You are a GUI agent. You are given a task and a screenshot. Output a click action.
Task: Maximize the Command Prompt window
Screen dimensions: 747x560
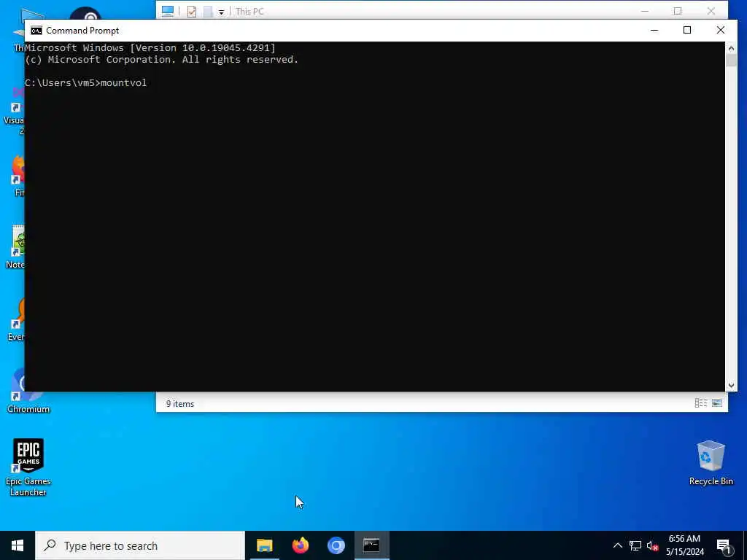click(x=687, y=30)
